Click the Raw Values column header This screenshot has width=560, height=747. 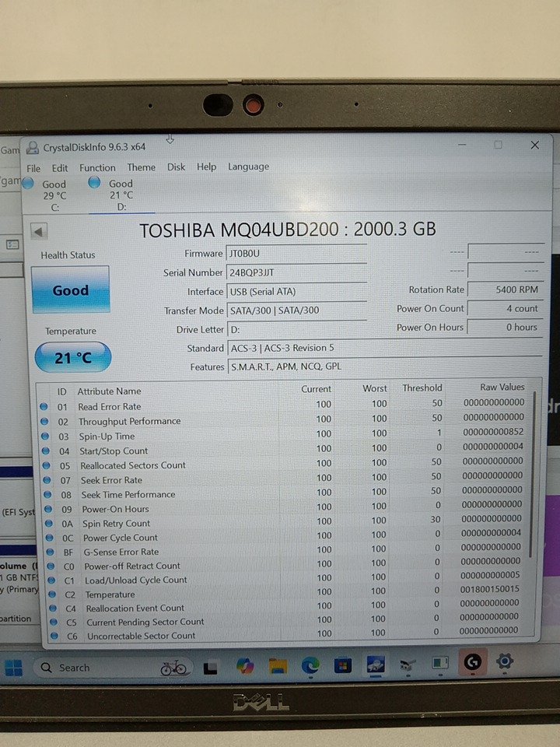(502, 388)
